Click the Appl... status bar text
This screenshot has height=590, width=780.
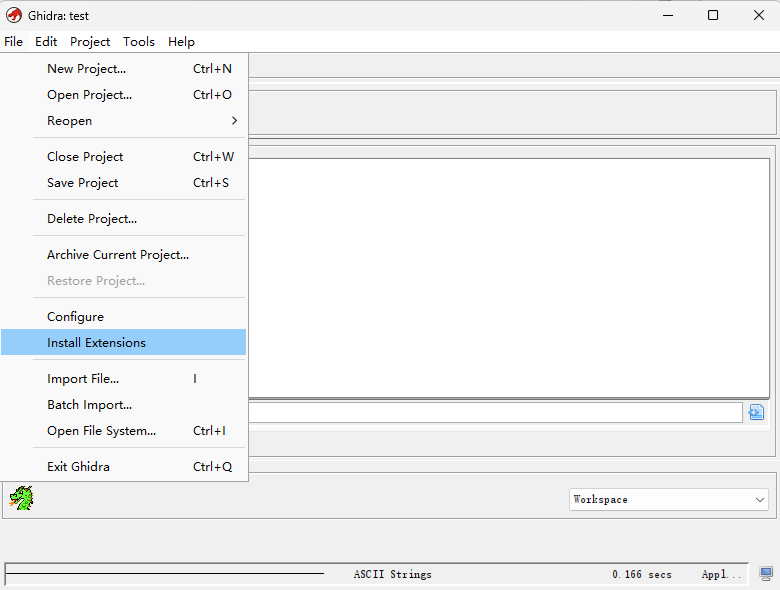[x=721, y=574]
